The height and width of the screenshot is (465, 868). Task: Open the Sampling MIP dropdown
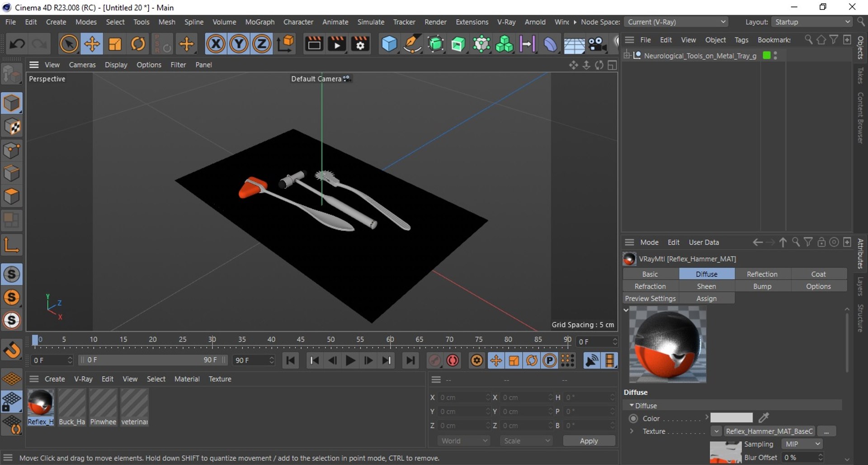(802, 444)
